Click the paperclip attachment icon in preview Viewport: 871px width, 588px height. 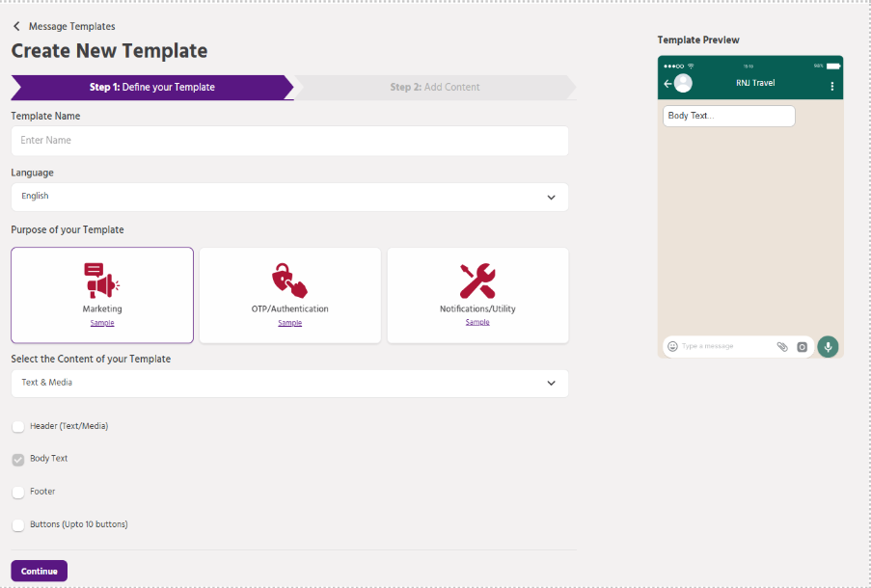click(782, 346)
